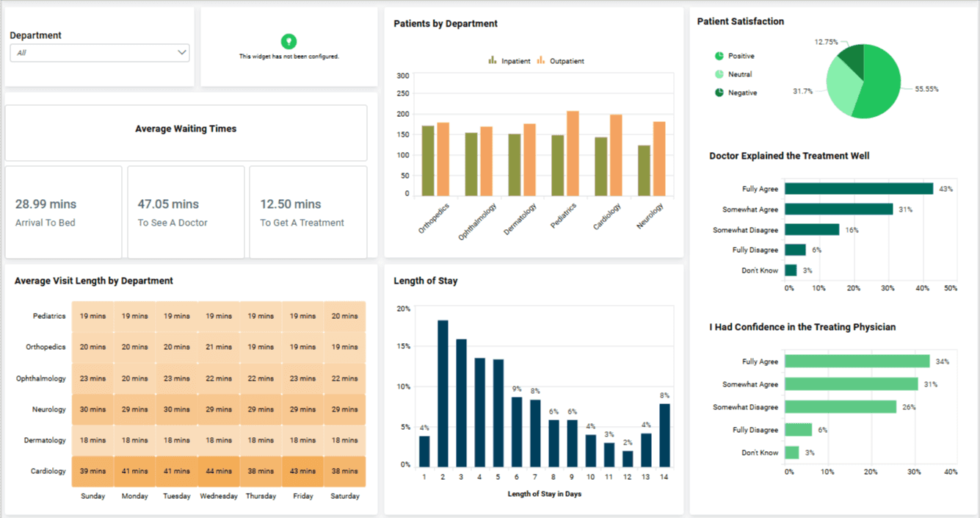This screenshot has height=518, width=980.
Task: Click the Inpatient legend bar-chart icon
Action: pos(491,60)
